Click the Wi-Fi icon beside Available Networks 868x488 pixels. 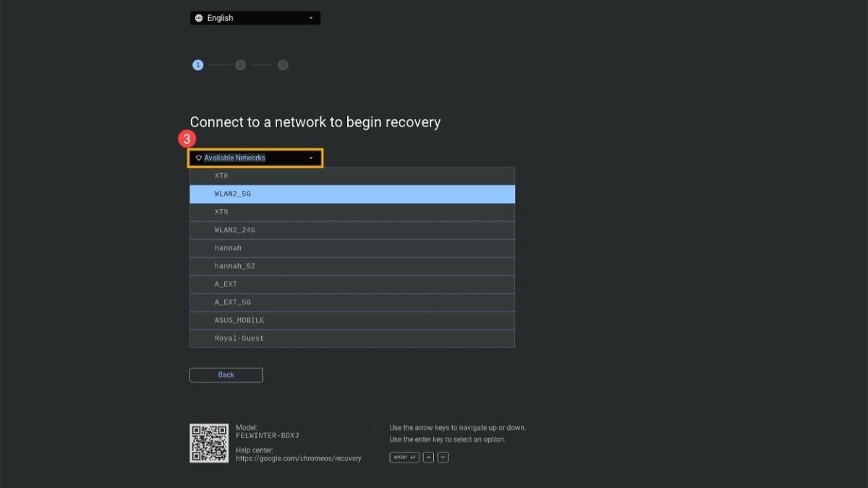(x=198, y=158)
